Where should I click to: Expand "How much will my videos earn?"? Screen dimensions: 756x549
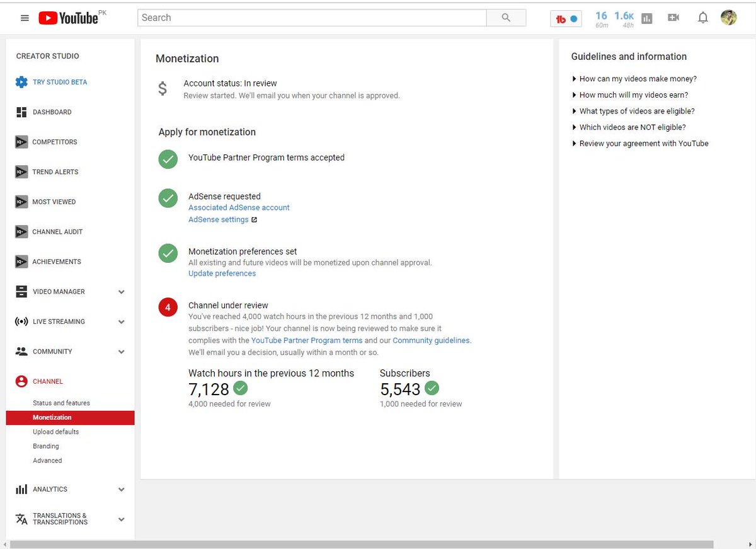[630, 95]
